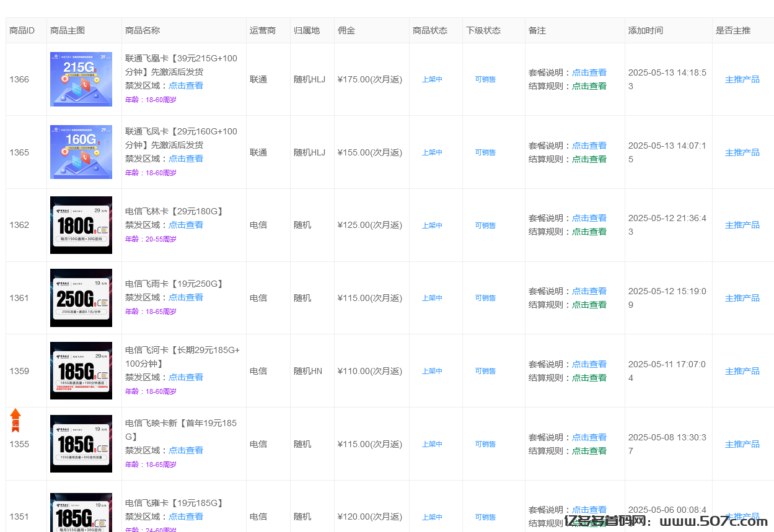Image resolution: width=774 pixels, height=532 pixels.
Task: Open product 1359 thumbnail image 185G
Action: pyautogui.click(x=81, y=370)
